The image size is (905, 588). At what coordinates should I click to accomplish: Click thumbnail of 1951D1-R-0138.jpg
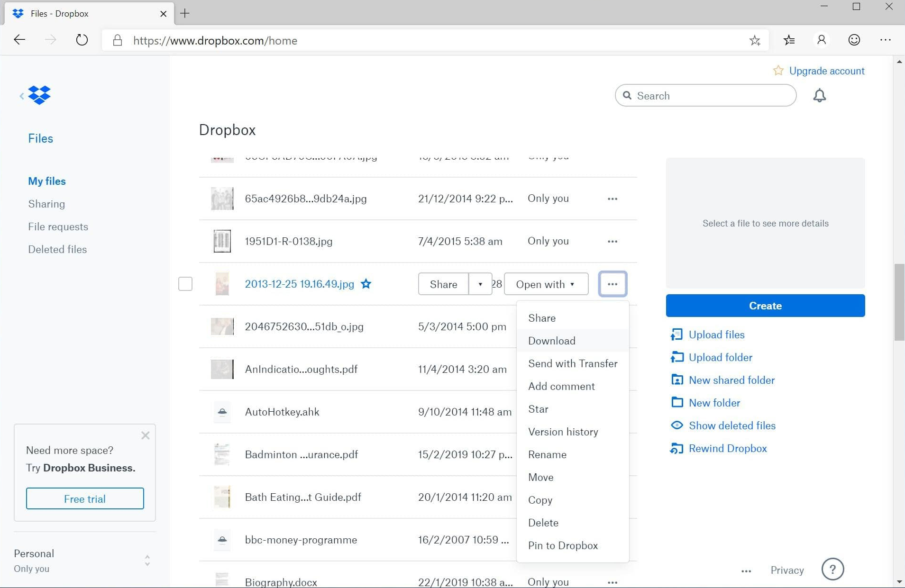222,241
